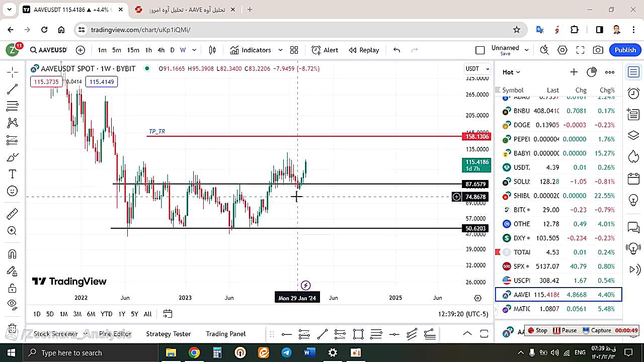Open the Pine Editor tab
The width and height of the screenshot is (644, 362).
[115, 333]
